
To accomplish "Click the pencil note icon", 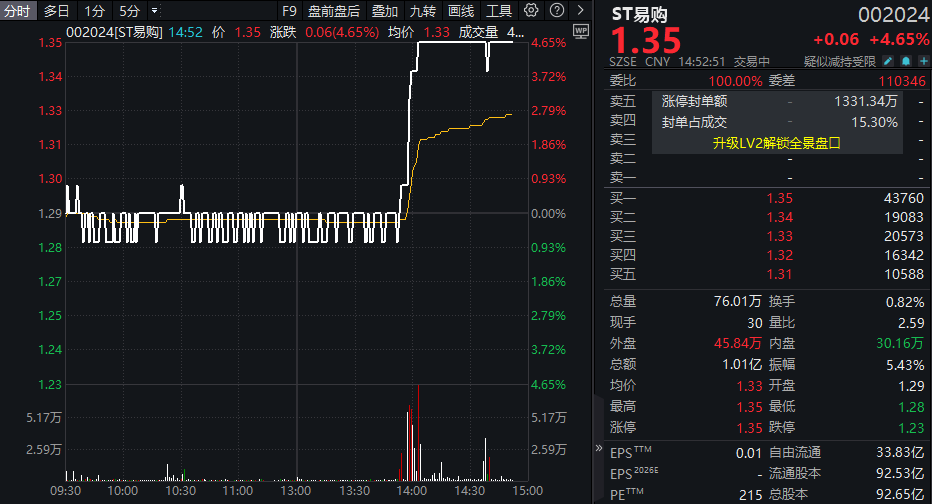I will coord(887,61).
